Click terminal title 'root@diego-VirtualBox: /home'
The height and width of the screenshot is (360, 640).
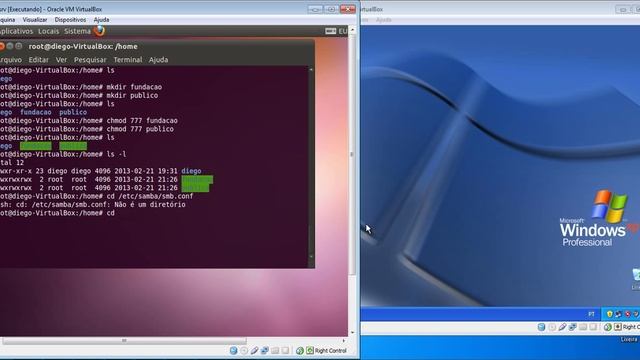tap(83, 47)
